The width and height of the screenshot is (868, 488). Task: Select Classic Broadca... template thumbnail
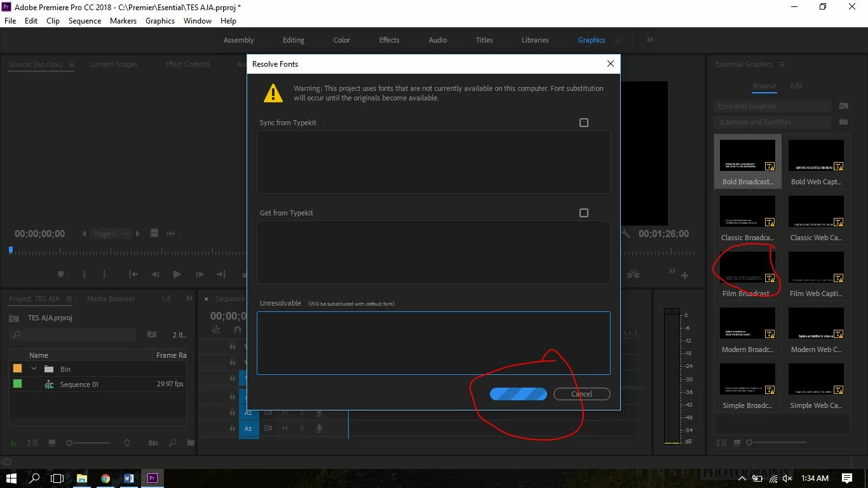point(747,212)
